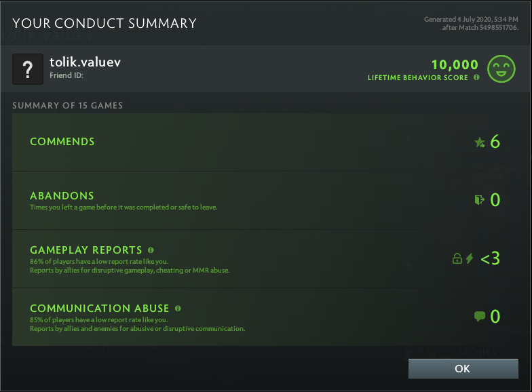Viewport: 532px width, 392px height.
Task: Select the Commends heading
Action: tap(62, 142)
